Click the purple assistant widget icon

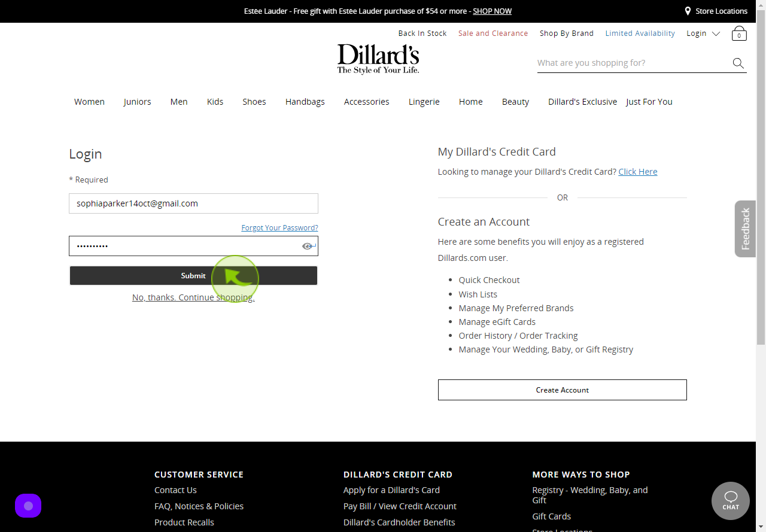click(x=28, y=506)
